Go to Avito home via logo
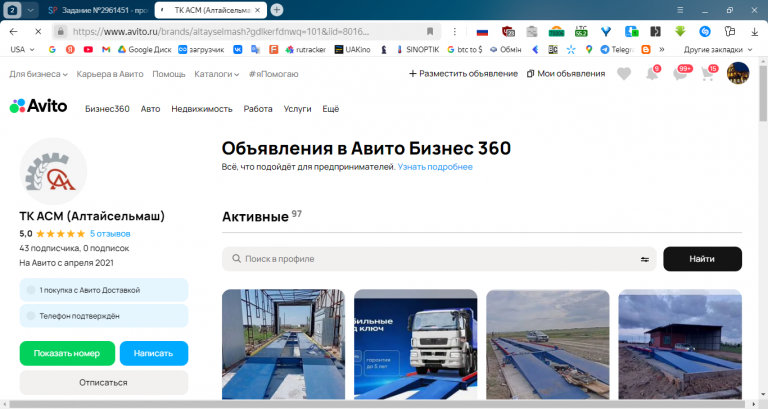Image resolution: width=768 pixels, height=409 pixels. 38,106
